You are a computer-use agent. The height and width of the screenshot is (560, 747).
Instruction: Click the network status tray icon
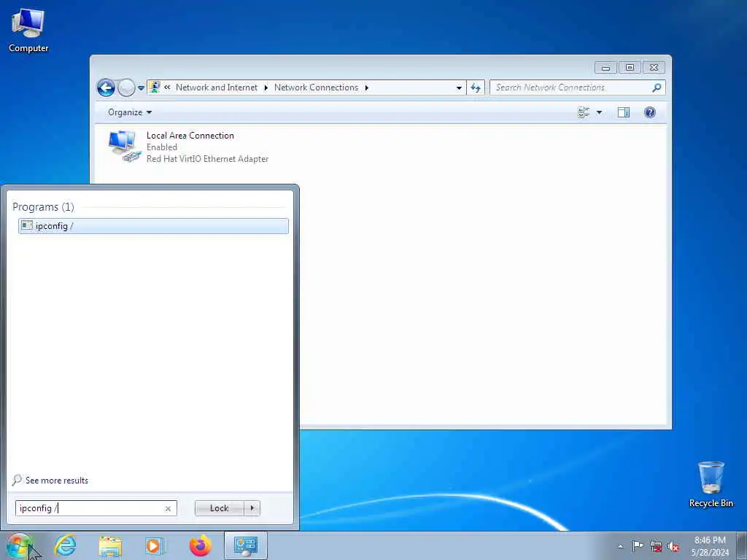tap(656, 547)
